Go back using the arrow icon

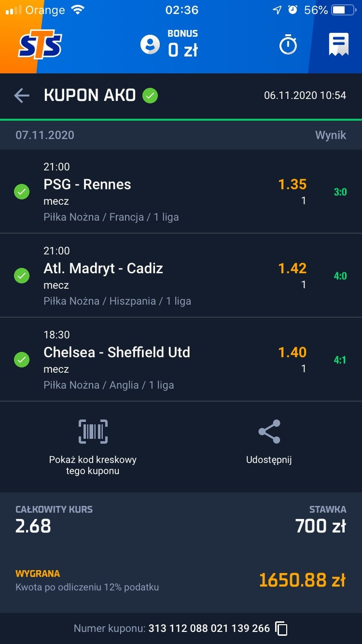pos(22,96)
